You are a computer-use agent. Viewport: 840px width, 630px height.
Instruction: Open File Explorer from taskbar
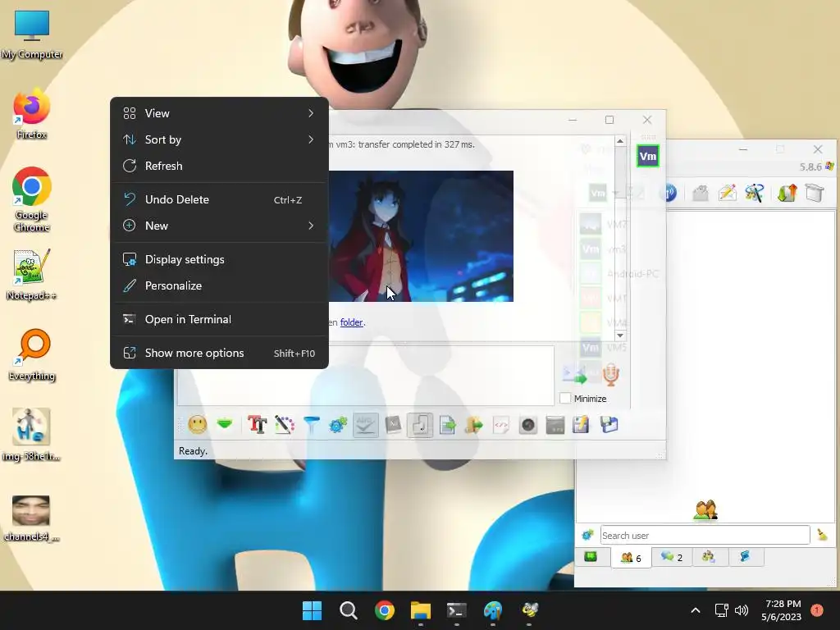[x=421, y=610]
